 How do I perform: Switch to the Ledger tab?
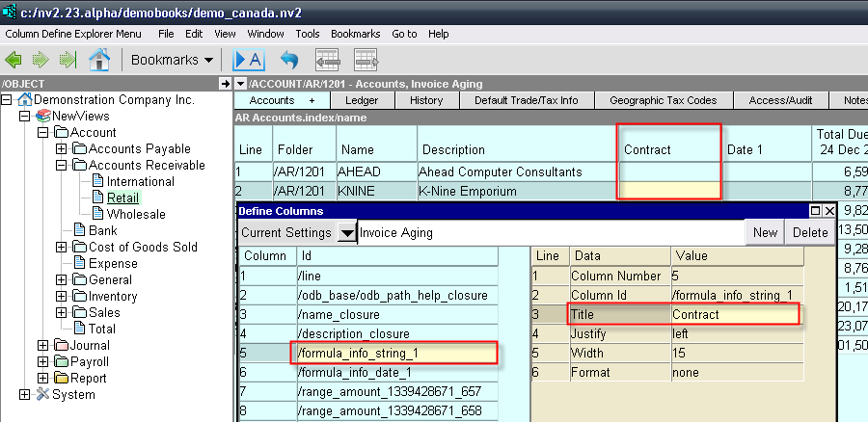click(x=362, y=100)
